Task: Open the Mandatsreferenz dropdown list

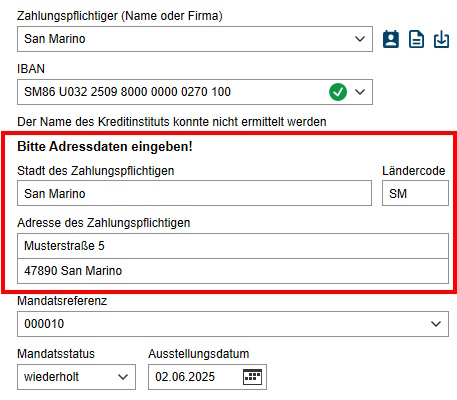Action: [436, 324]
